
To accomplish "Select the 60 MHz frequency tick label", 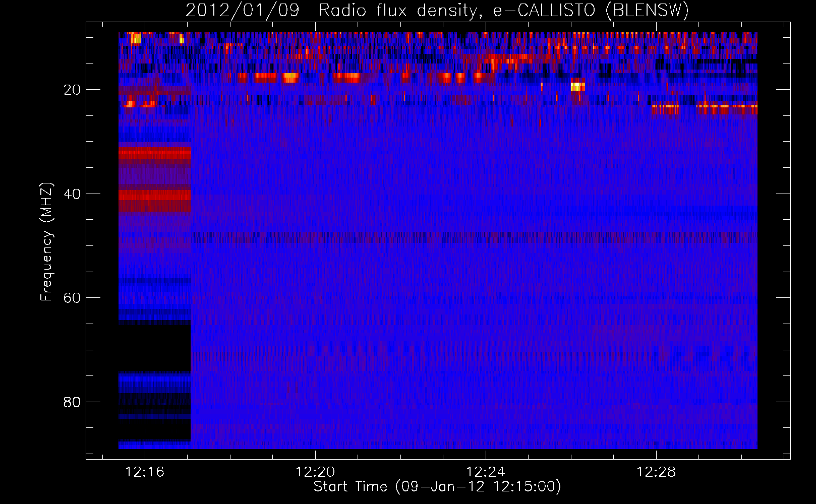I will tap(72, 298).
